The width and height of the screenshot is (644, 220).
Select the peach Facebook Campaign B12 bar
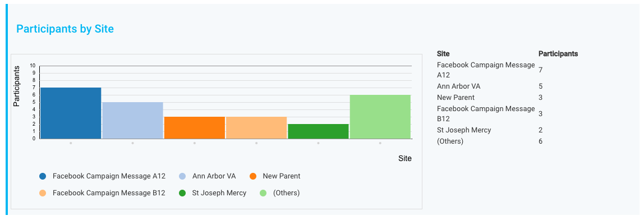pyautogui.click(x=256, y=128)
